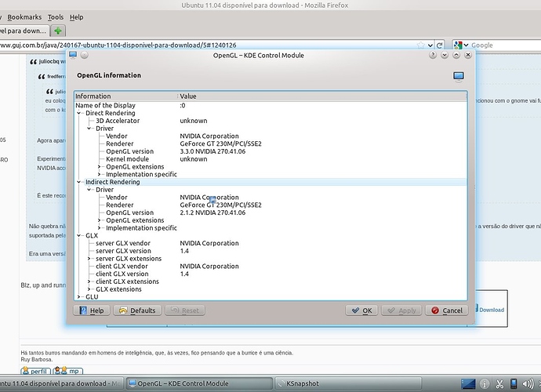Open the device notifier phone tray icon
The image size is (541, 392).
coord(514,383)
